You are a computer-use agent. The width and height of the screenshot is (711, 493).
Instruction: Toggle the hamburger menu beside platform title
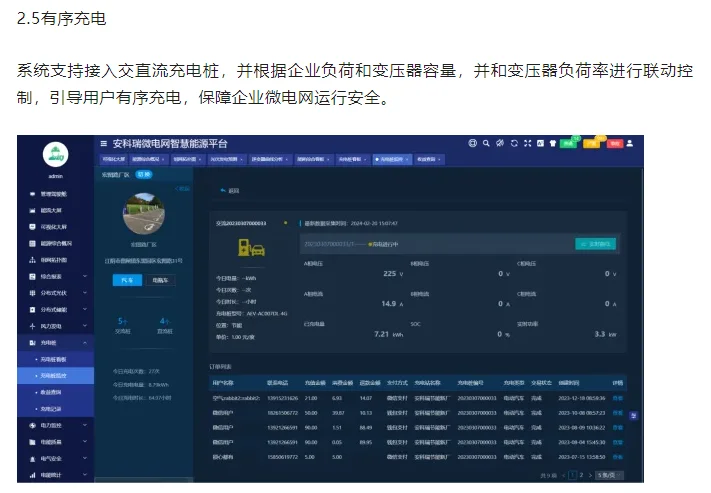tap(103, 144)
